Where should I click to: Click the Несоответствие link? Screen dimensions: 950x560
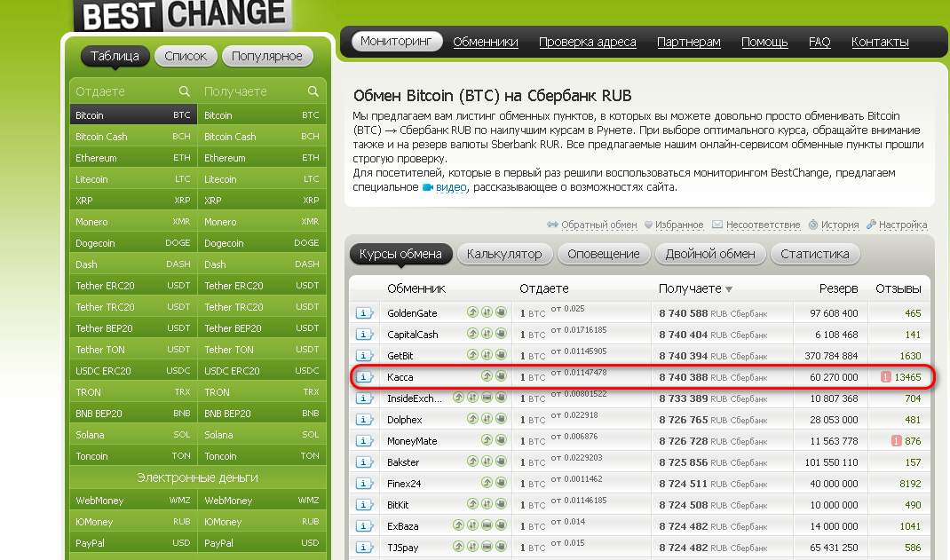[763, 225]
